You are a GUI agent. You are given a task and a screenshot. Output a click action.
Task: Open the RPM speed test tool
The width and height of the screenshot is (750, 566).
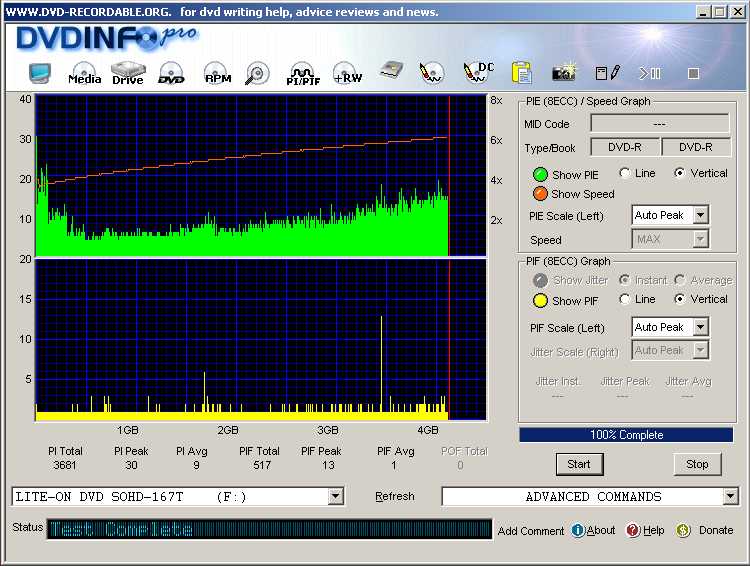click(217, 74)
